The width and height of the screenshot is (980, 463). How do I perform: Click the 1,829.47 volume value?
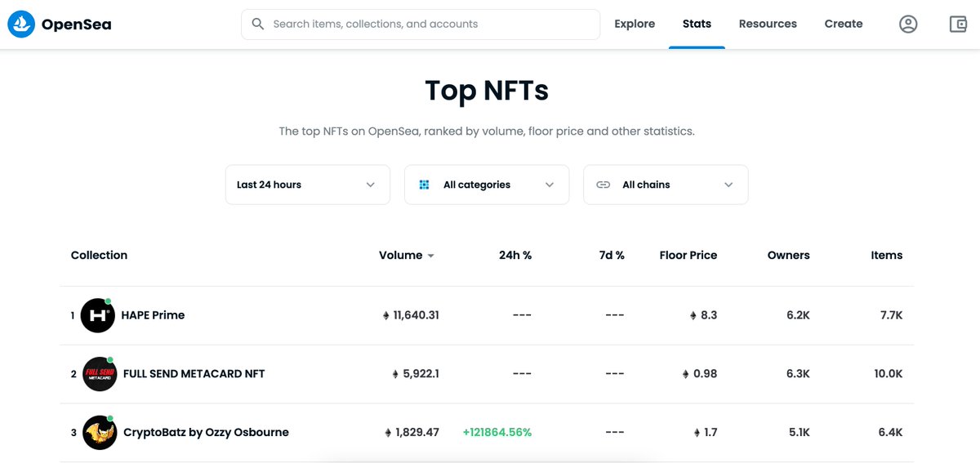pos(417,433)
